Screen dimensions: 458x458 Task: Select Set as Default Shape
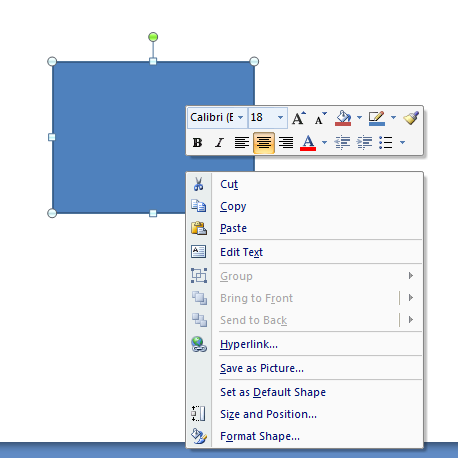[x=305, y=392]
